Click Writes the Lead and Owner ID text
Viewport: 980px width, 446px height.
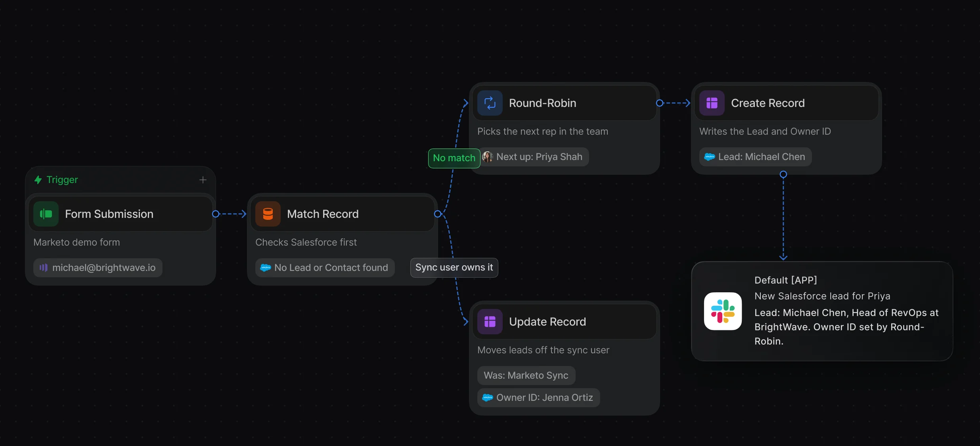click(765, 132)
